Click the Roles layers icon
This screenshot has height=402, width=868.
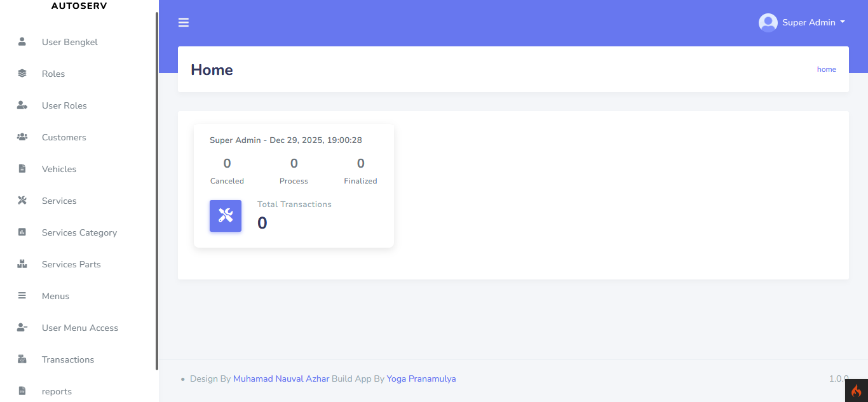[22, 74]
